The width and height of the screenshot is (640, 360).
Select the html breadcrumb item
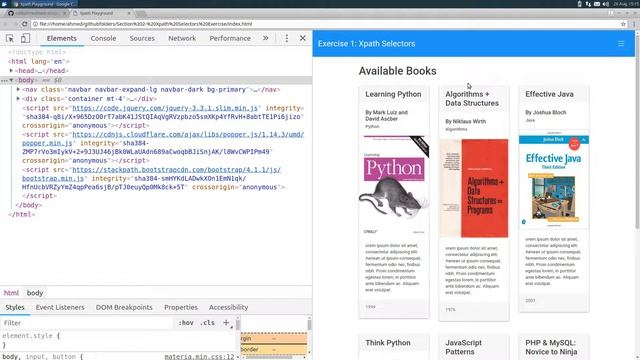tap(11, 293)
